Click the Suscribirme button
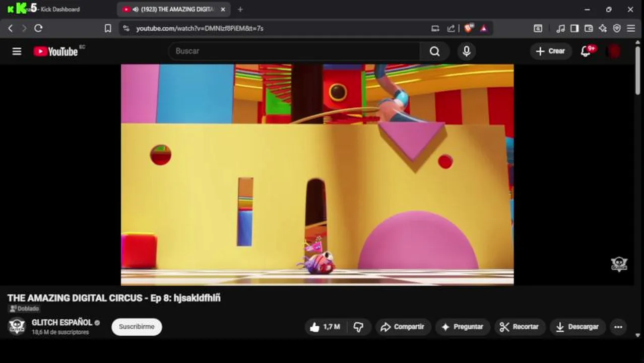 [x=137, y=327]
